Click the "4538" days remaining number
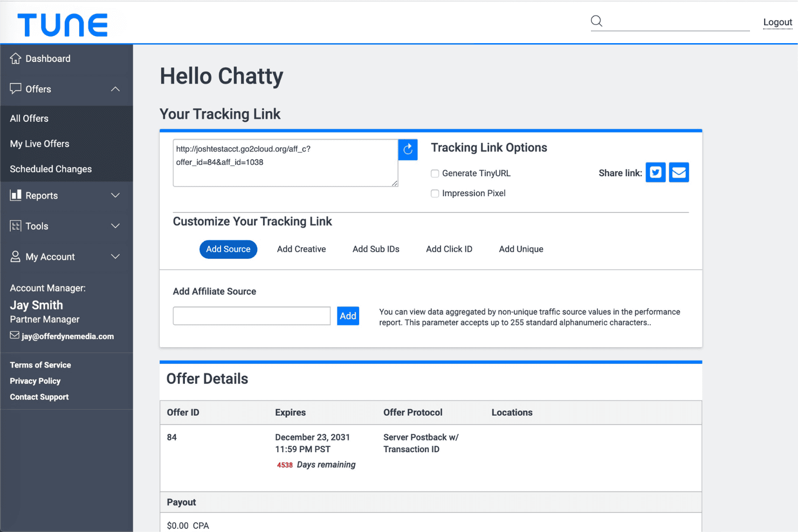Image resolution: width=798 pixels, height=532 pixels. 285,465
